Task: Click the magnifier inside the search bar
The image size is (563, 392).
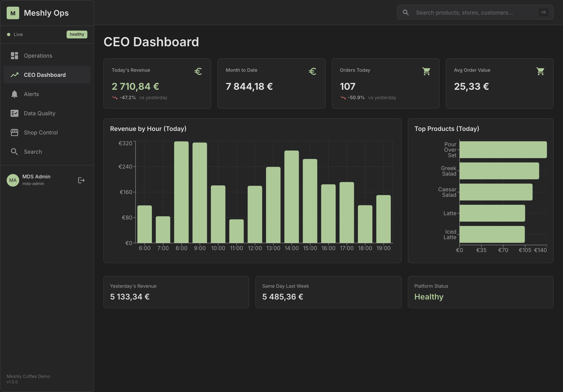Action: 406,12
